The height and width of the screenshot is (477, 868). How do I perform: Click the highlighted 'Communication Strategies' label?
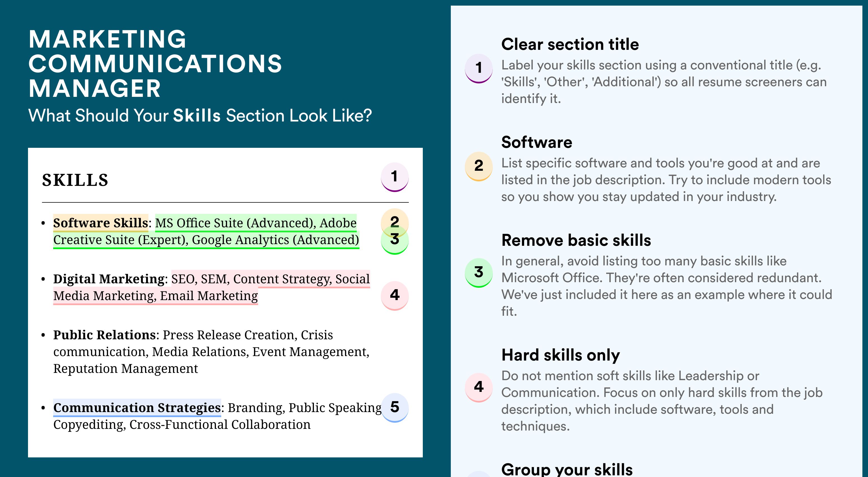[x=137, y=408]
